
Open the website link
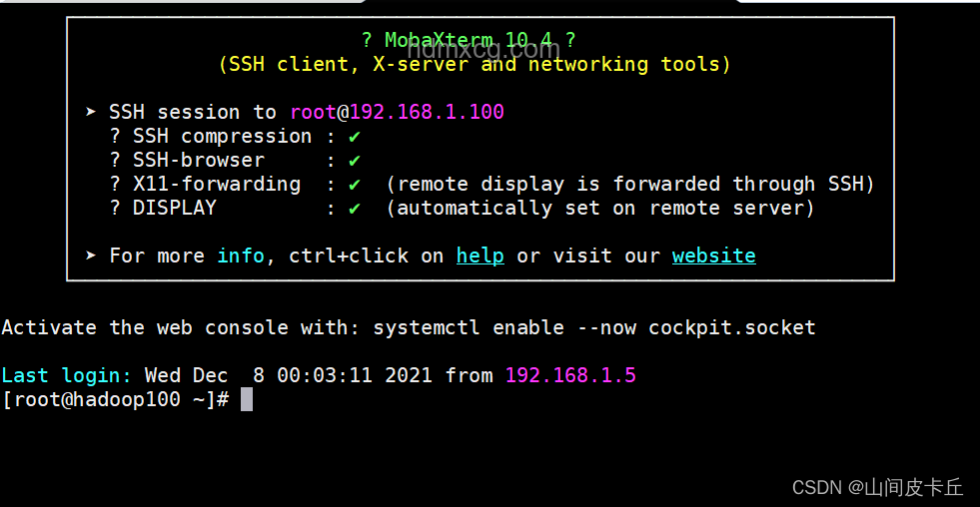pyautogui.click(x=713, y=256)
